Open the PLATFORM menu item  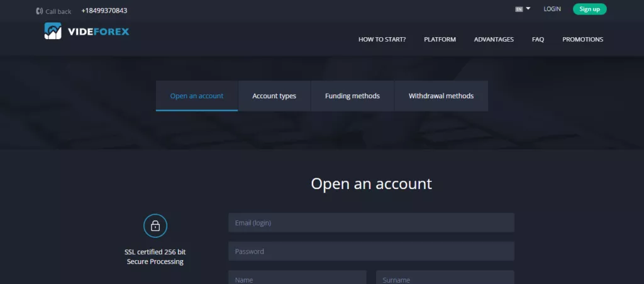pos(440,40)
